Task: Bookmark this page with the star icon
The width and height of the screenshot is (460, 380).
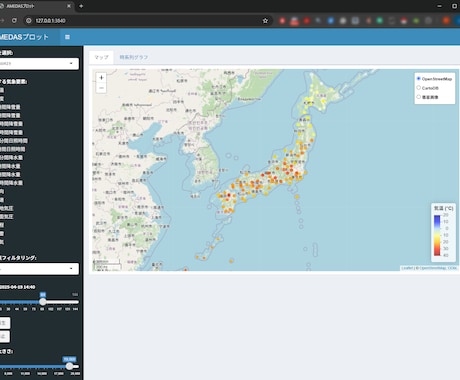Action: point(265,21)
